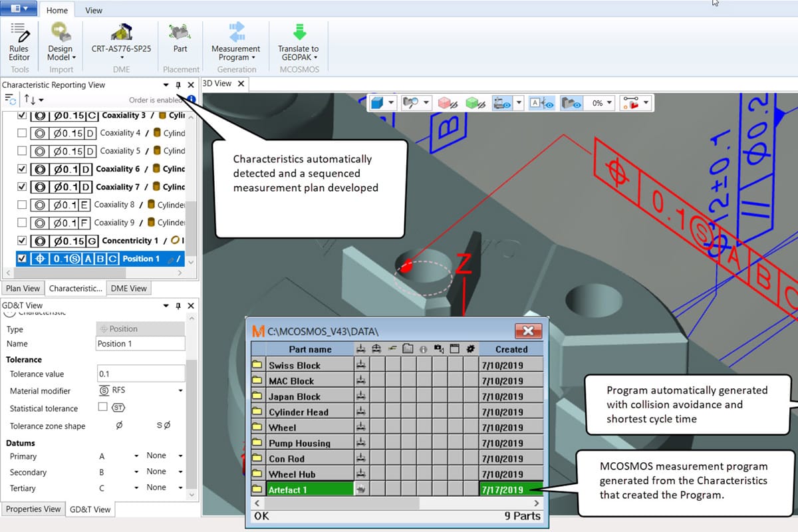The image size is (798, 532).
Task: Check the Coaxiality 4 checkbox
Action: [22, 133]
